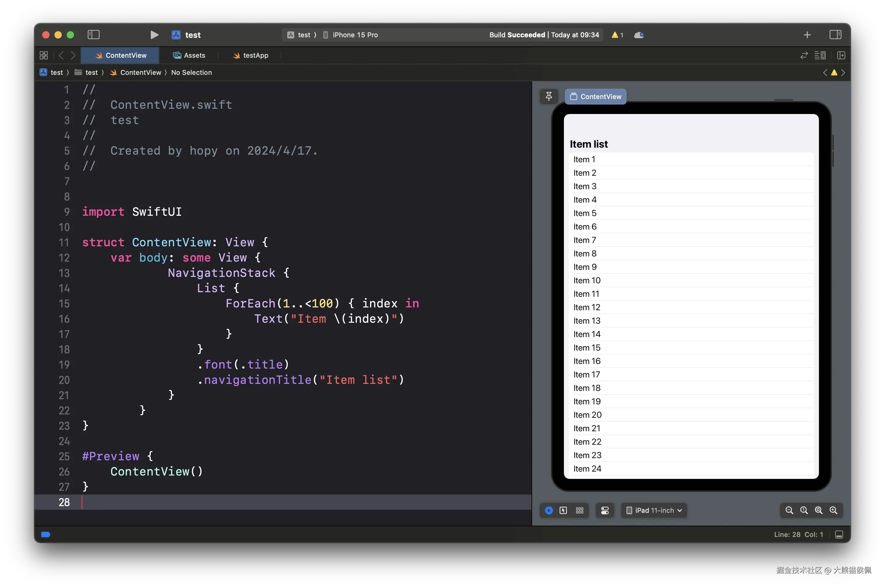Click the warning count indicator
This screenshot has width=885, height=588.
617,35
